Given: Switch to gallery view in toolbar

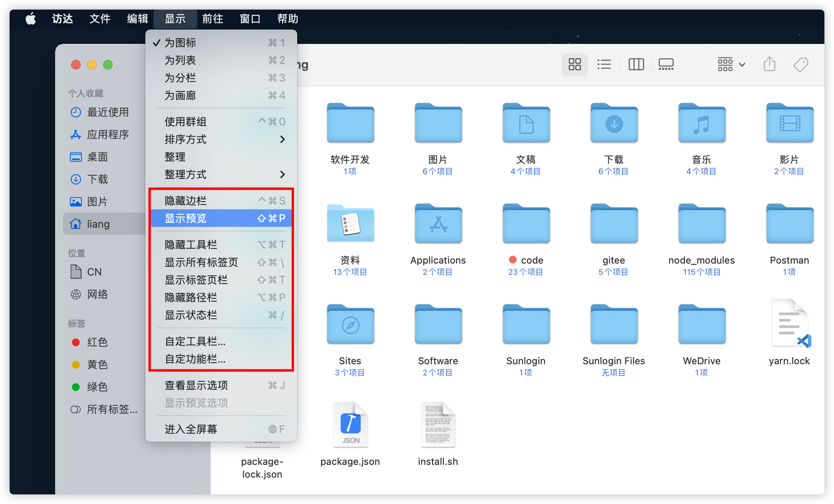Looking at the screenshot, I should (x=666, y=64).
